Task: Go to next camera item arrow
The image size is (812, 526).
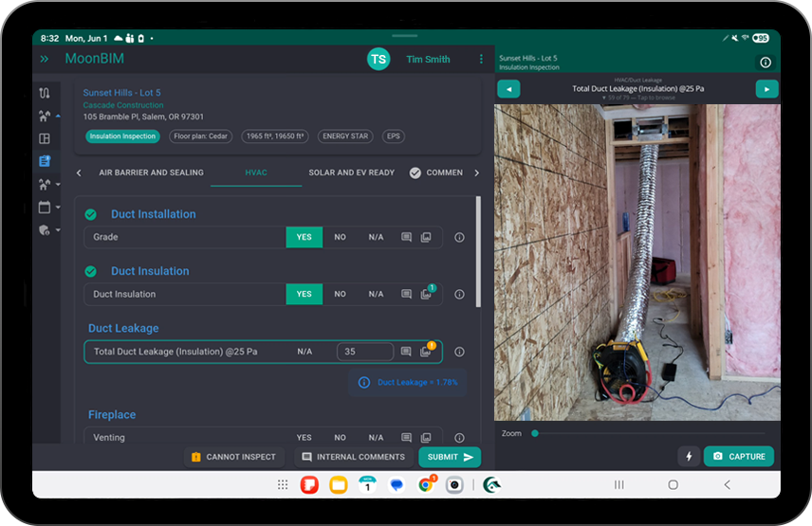Action: 767,89
